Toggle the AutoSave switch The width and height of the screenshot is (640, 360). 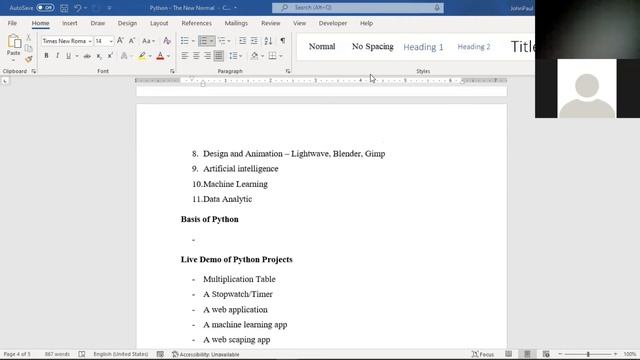(45, 8)
